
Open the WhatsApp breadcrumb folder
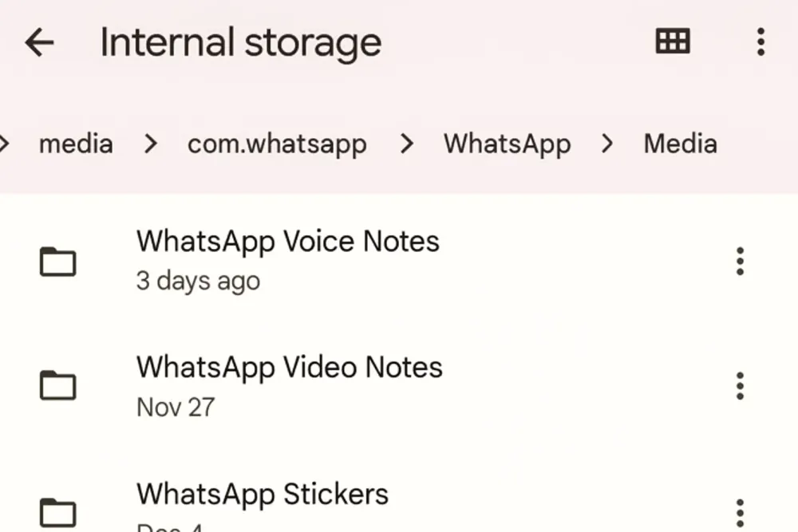coord(508,144)
